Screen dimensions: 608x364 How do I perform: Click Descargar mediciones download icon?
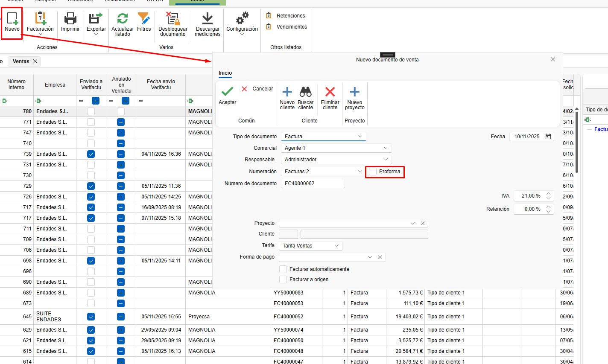pos(208,19)
